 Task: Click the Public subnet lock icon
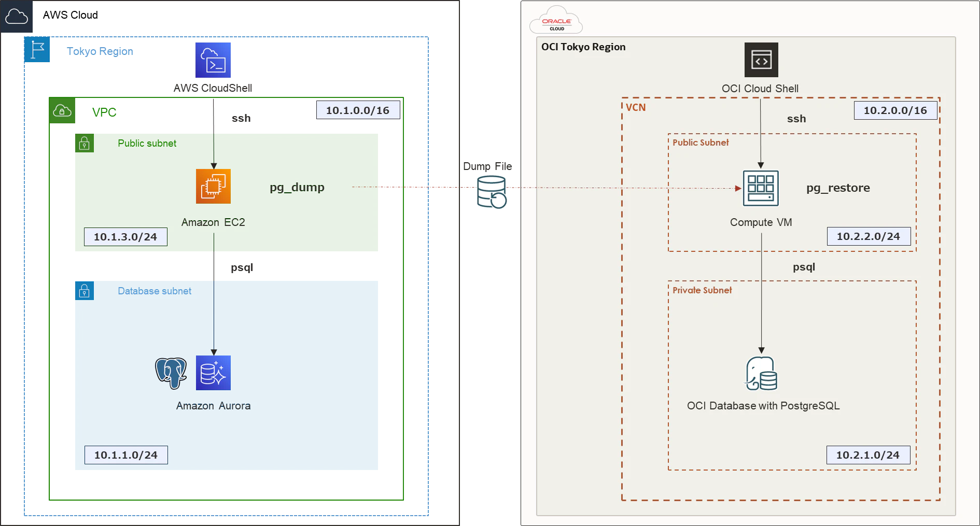pyautogui.click(x=85, y=143)
